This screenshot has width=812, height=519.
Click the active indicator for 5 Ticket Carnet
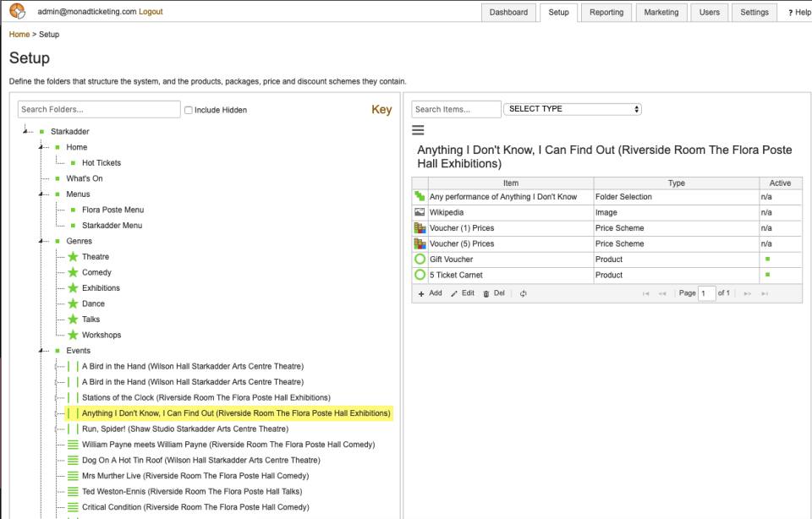(767, 274)
